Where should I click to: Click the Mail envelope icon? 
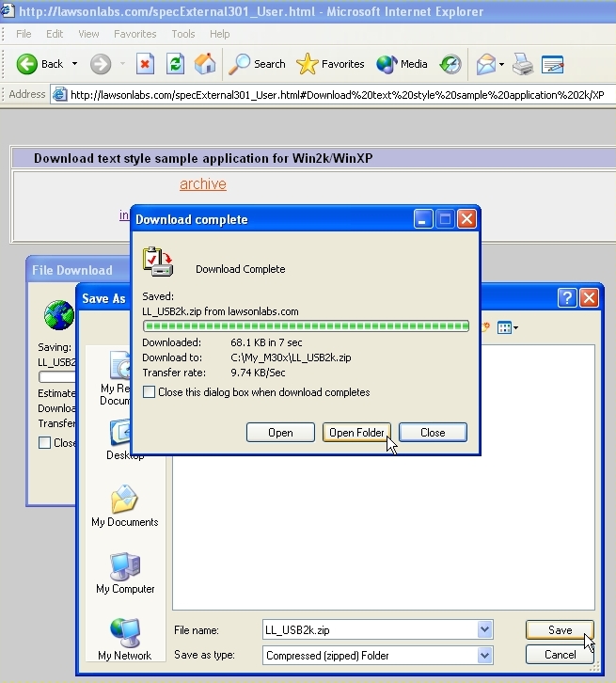[486, 65]
